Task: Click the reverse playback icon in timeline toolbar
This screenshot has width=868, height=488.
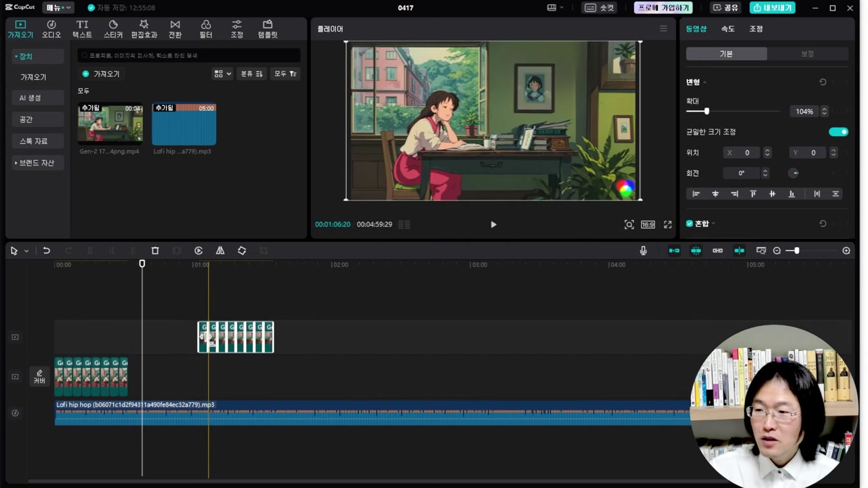Action: (198, 250)
